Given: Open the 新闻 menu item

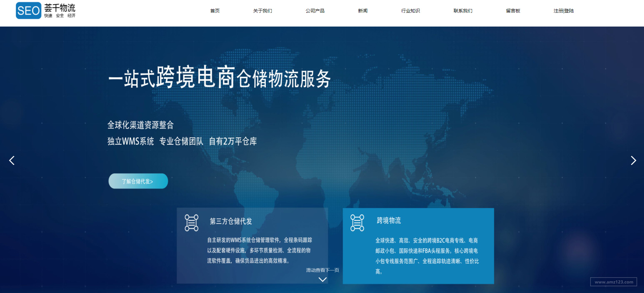Looking at the screenshot, I should 363,11.
